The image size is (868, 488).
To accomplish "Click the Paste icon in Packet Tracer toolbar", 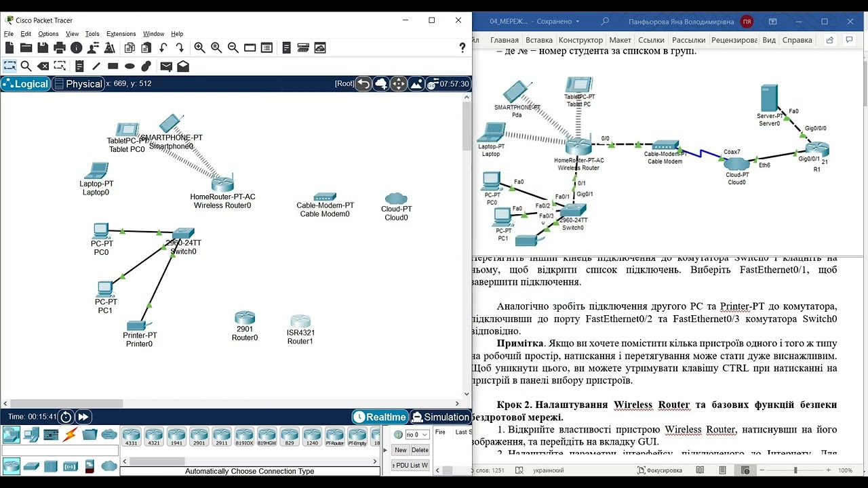I will [x=146, y=47].
